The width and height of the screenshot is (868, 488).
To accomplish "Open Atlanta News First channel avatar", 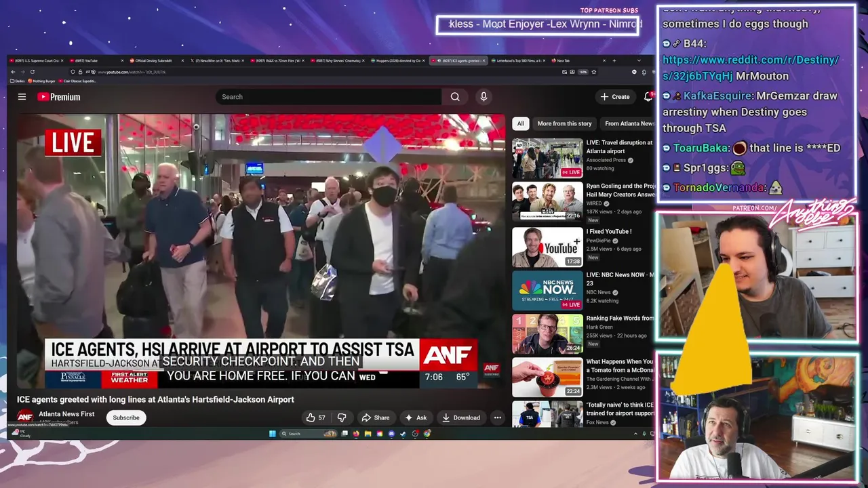I will click(x=25, y=417).
